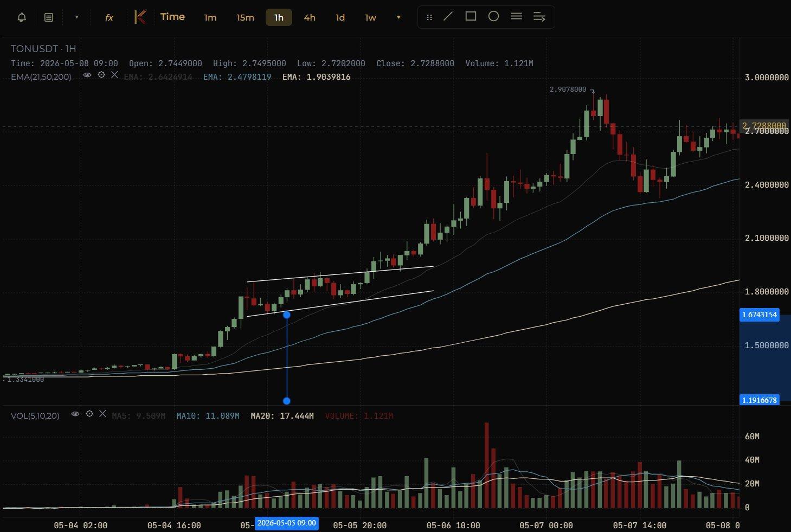Toggle EMA indicator visibility eye
Viewport: 791px width, 532px height.
tap(87, 75)
